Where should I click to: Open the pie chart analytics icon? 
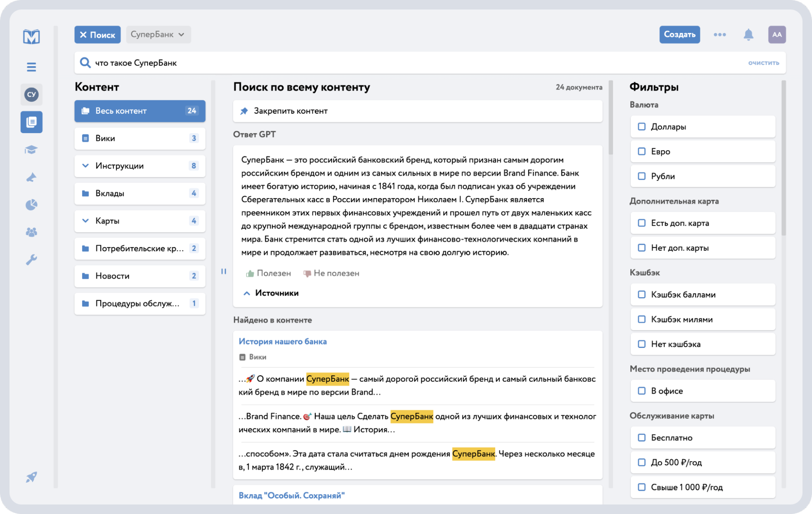point(31,205)
